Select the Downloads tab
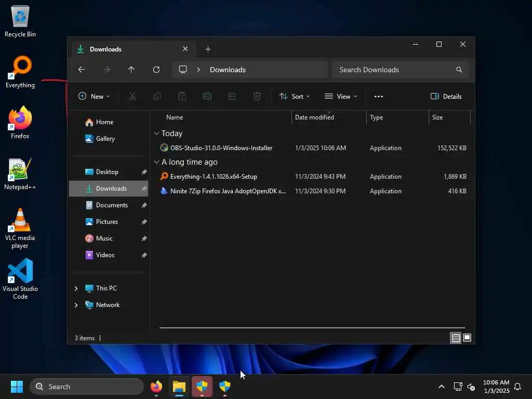The width and height of the screenshot is (532, 399). (x=132, y=49)
